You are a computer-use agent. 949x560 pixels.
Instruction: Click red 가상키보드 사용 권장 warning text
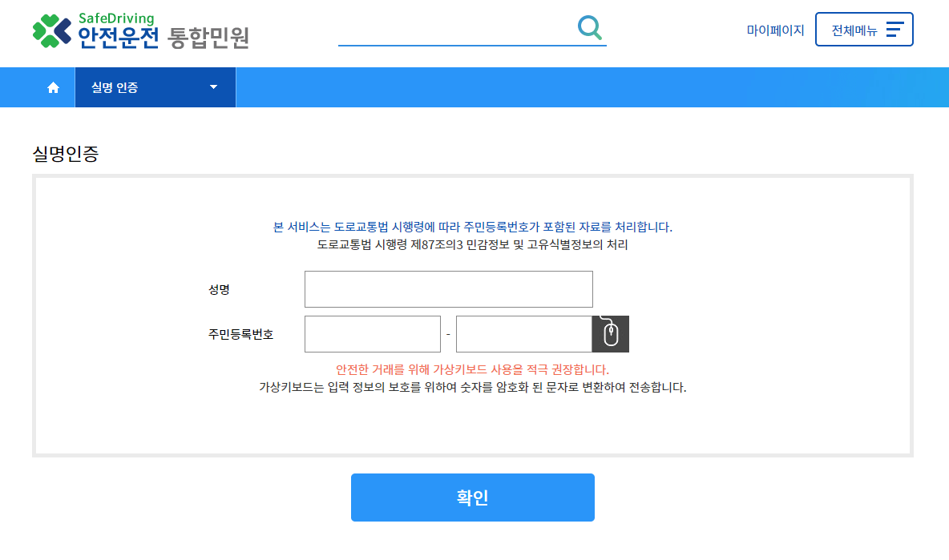pos(473,369)
